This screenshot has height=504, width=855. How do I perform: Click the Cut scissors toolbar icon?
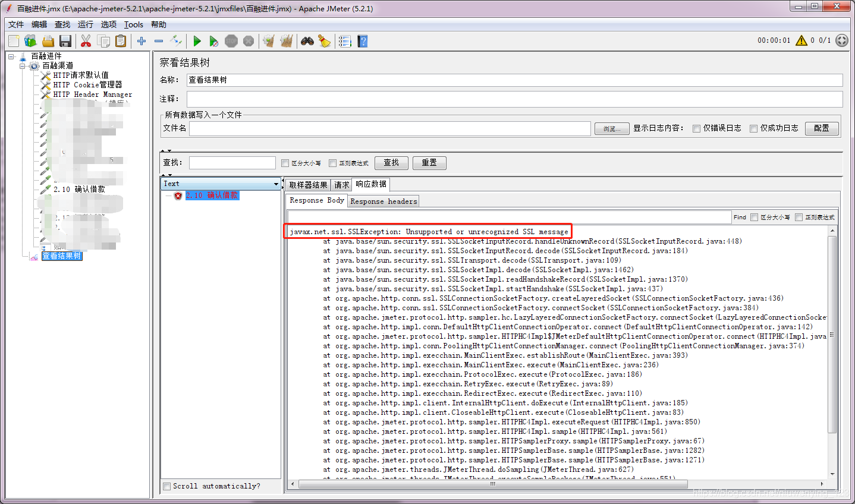(x=86, y=41)
